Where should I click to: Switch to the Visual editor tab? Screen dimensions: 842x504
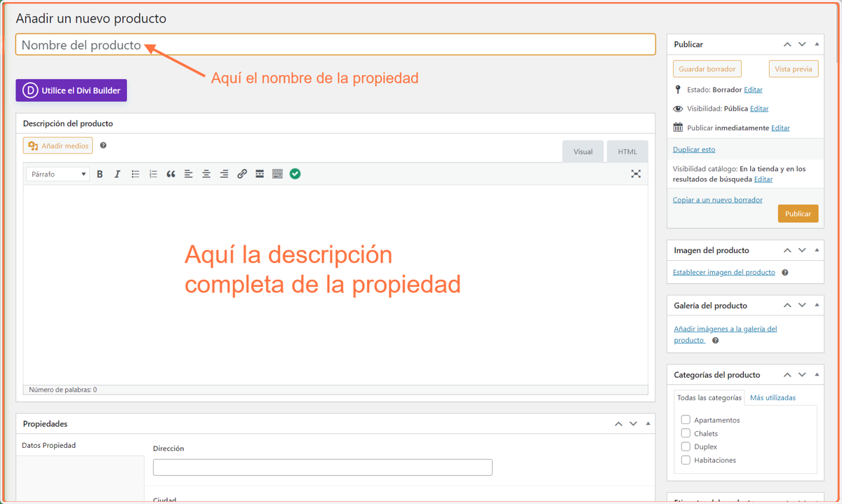pyautogui.click(x=583, y=151)
